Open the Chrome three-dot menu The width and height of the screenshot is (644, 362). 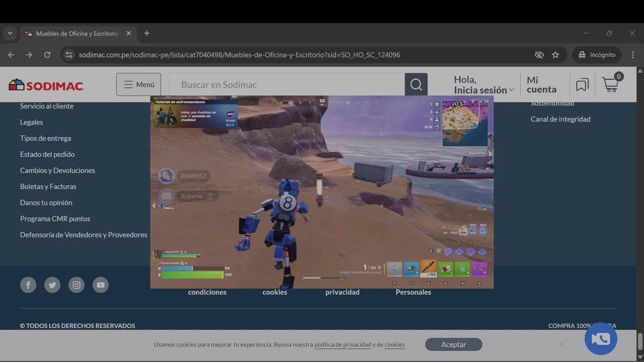633,55
